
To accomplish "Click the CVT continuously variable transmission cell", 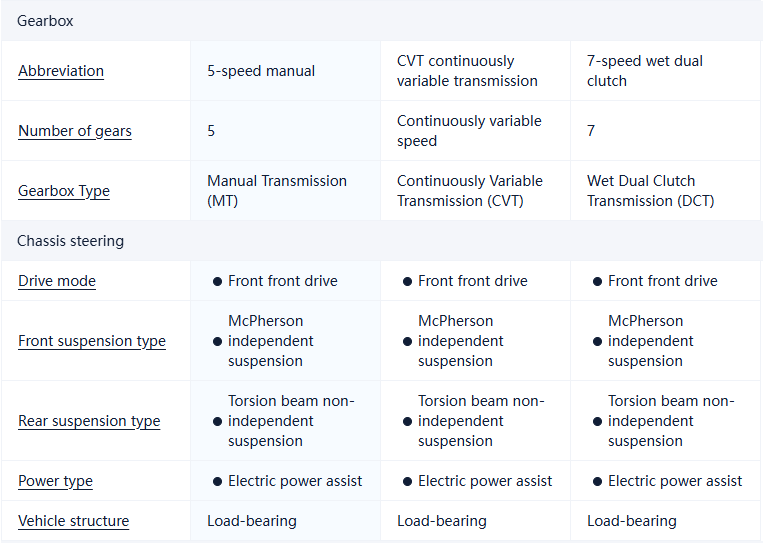I will (x=467, y=71).
